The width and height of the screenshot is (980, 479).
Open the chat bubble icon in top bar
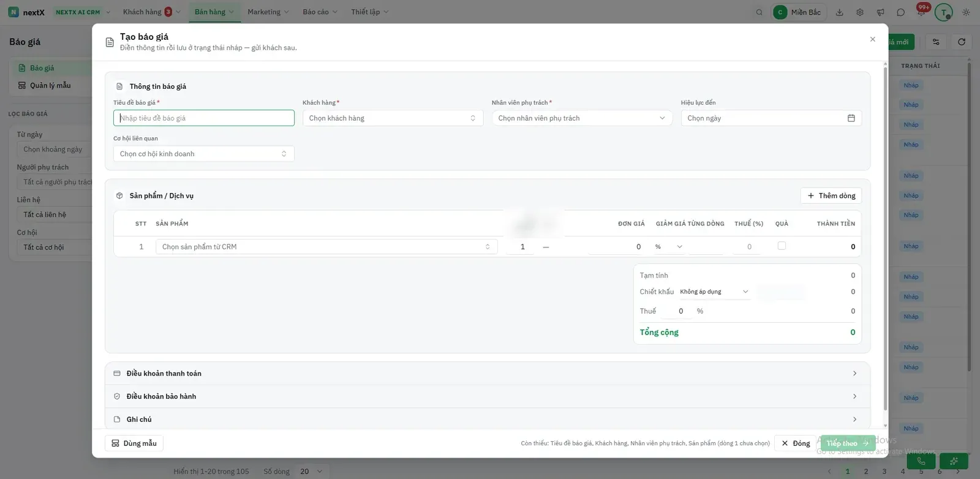(900, 12)
